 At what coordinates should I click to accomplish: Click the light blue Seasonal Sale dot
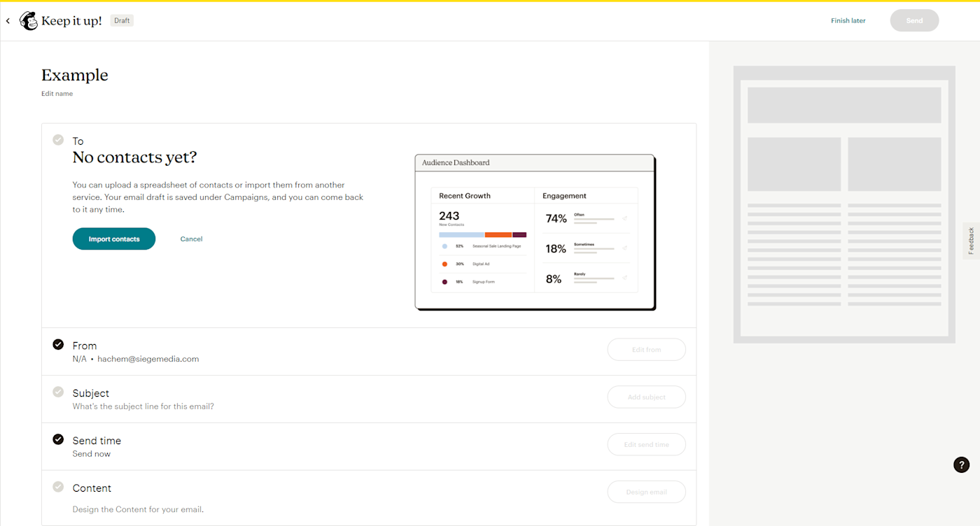[x=444, y=246]
